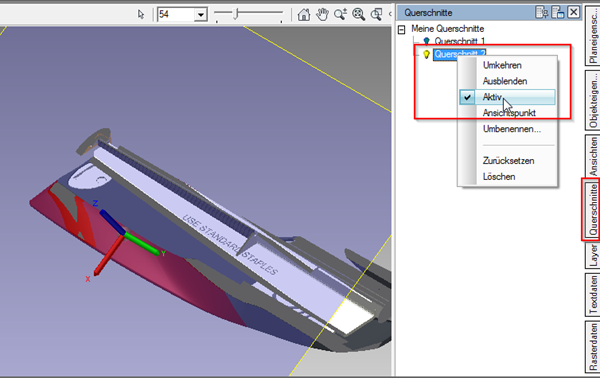Activate the pan hand tool
This screenshot has width=600, height=378.
[322, 15]
